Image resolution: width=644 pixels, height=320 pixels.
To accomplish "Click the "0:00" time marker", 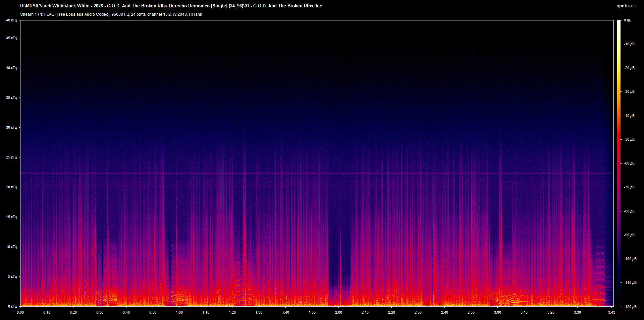I will [20, 312].
